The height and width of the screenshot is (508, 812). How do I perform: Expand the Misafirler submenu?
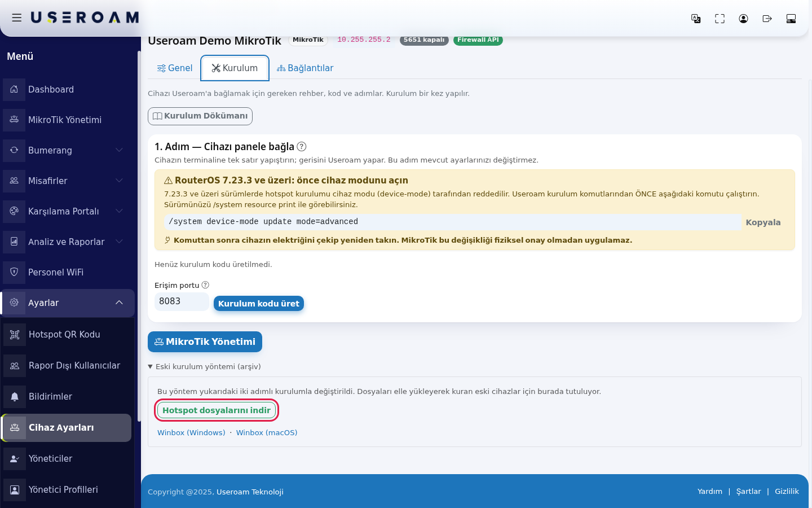tap(68, 181)
